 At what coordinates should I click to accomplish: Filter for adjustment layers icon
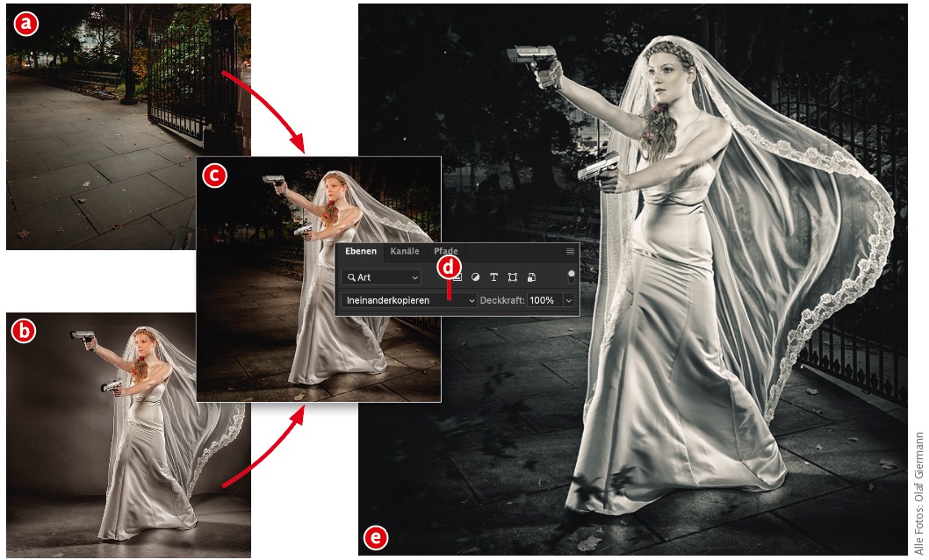pos(475,277)
